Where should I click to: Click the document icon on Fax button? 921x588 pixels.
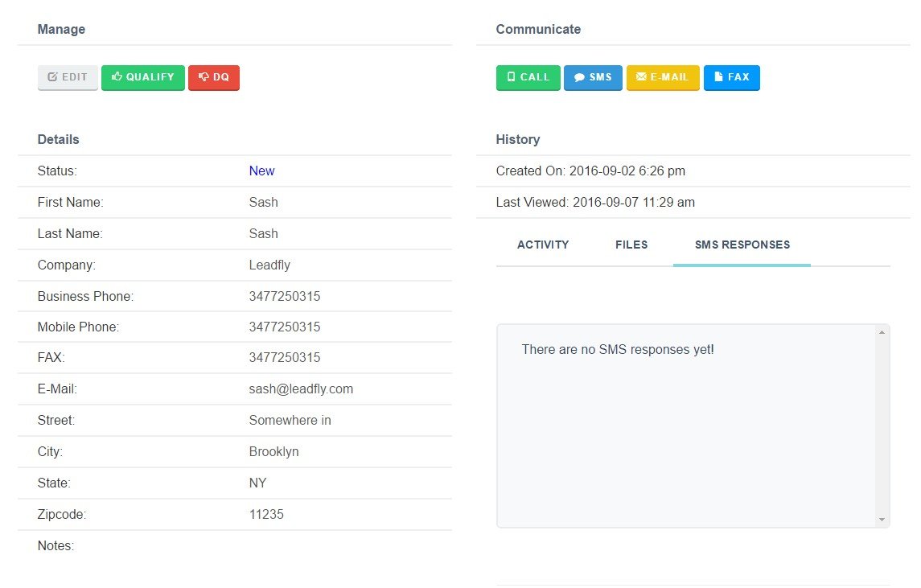coord(717,77)
